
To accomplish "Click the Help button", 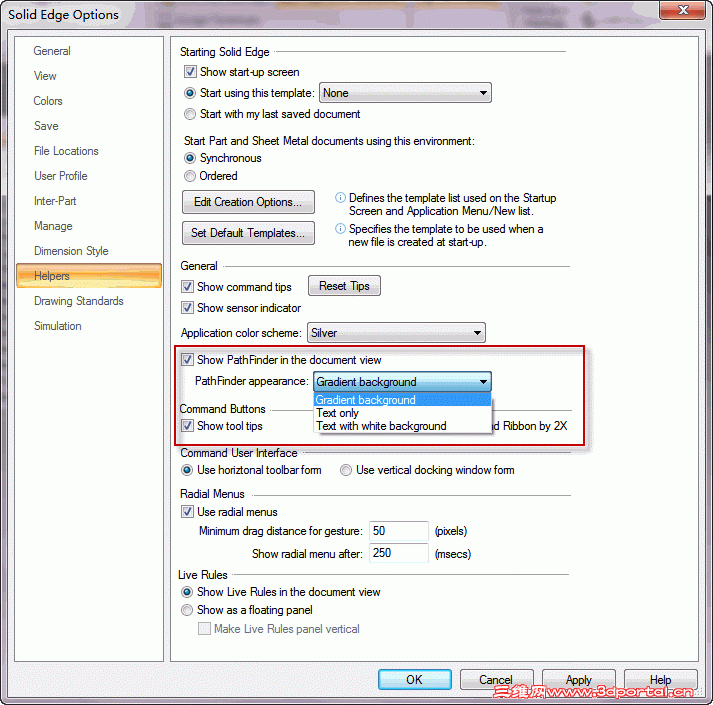I will click(660, 680).
